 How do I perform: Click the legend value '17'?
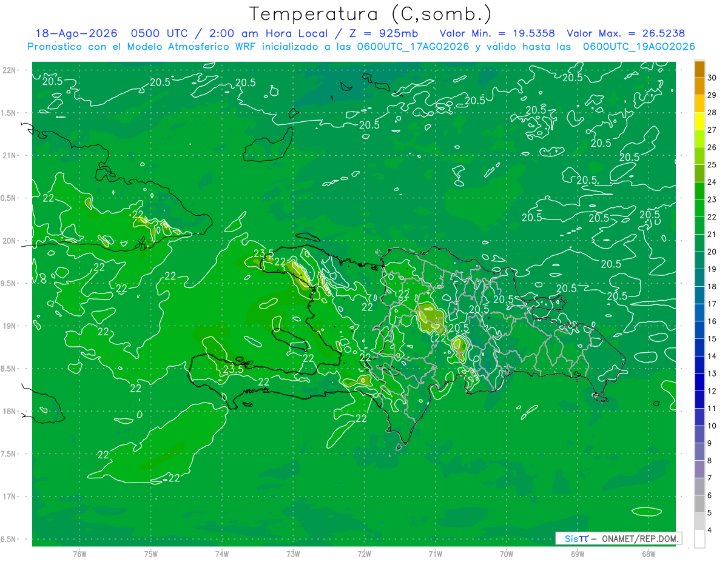[x=712, y=304]
